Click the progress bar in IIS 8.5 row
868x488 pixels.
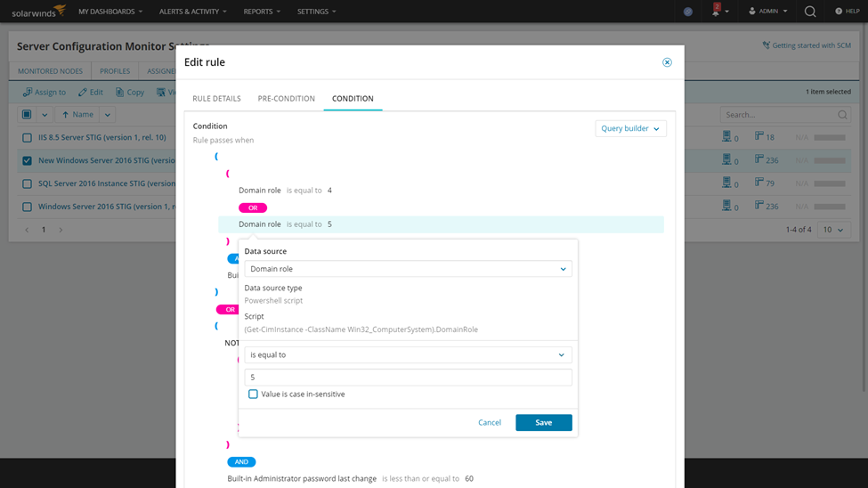[829, 137]
